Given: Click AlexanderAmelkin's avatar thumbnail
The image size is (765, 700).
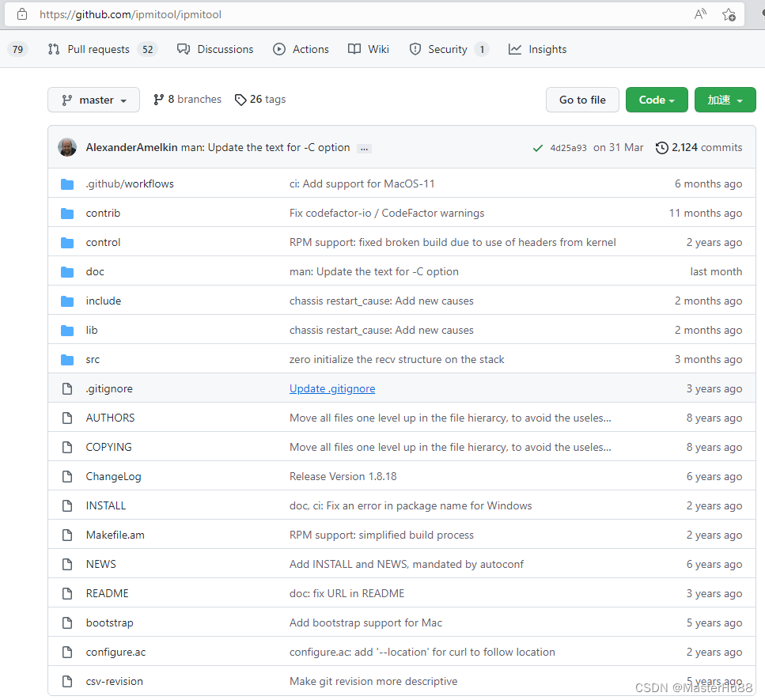Looking at the screenshot, I should (x=67, y=147).
